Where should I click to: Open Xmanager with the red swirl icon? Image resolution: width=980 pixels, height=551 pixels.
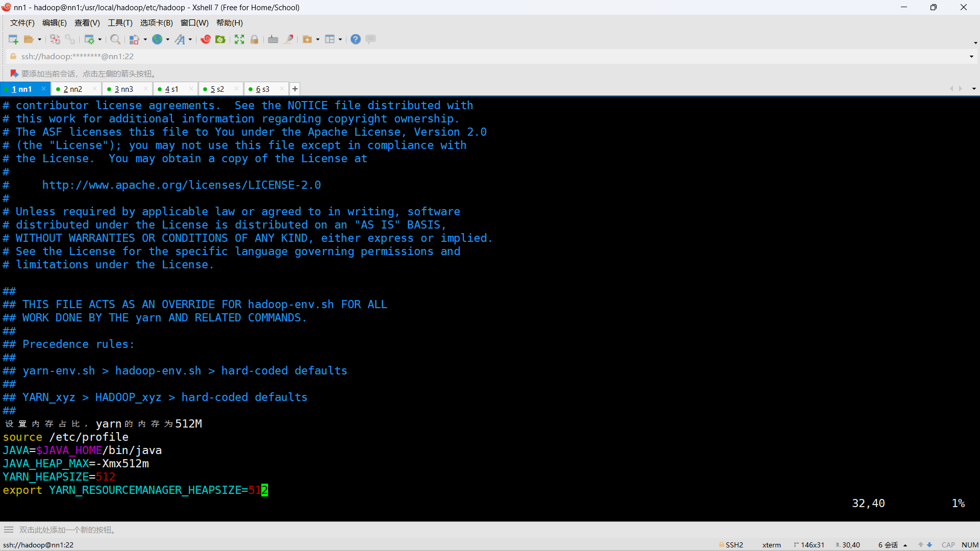[x=206, y=39]
